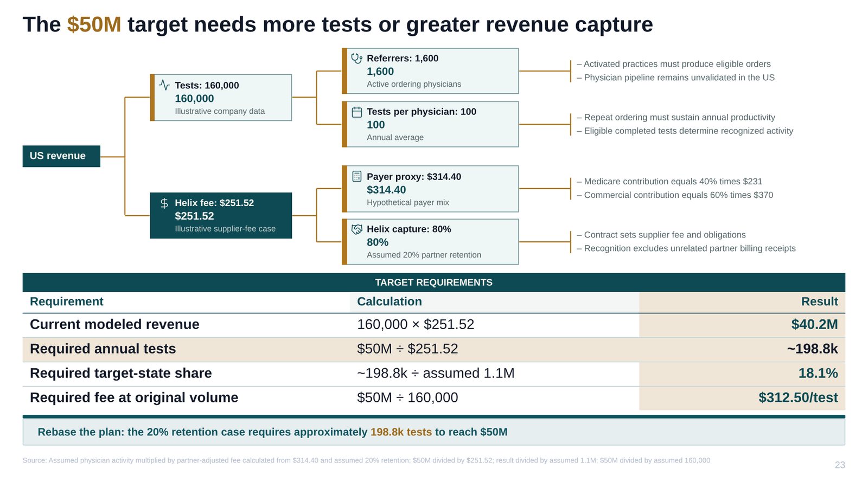868x488 pixels.
Task: Select the 'Required fee at original volume' row label
Action: (x=134, y=397)
